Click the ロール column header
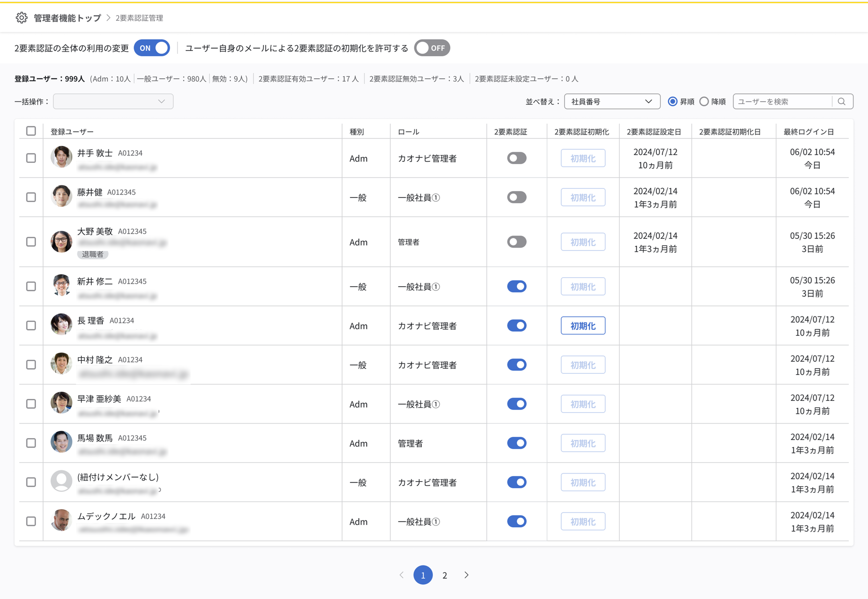 click(x=408, y=132)
